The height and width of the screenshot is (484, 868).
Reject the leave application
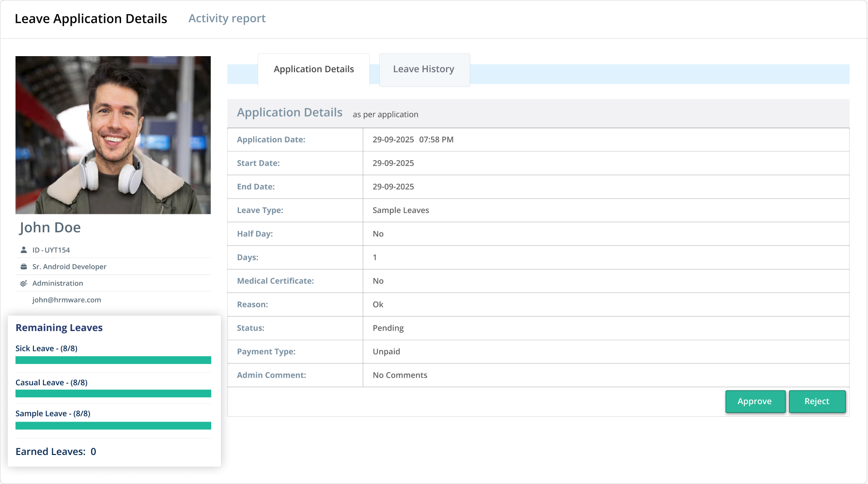(x=817, y=401)
